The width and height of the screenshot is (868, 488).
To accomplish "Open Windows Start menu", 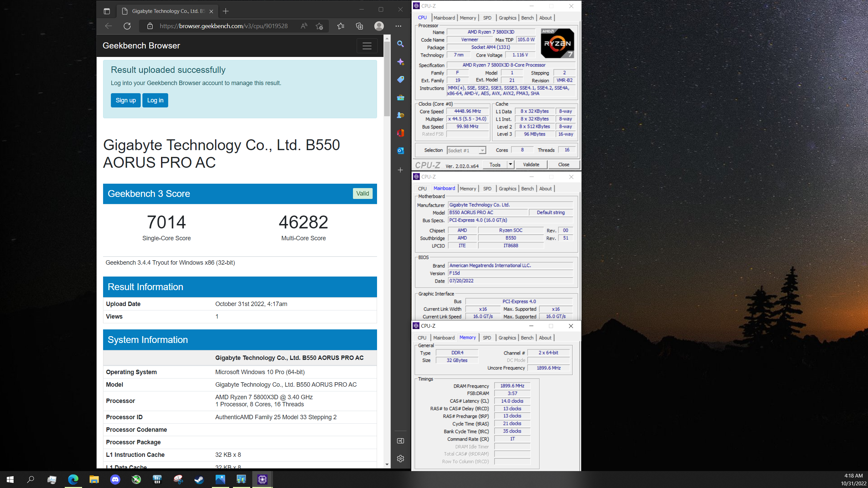I will pyautogui.click(x=10, y=479).
